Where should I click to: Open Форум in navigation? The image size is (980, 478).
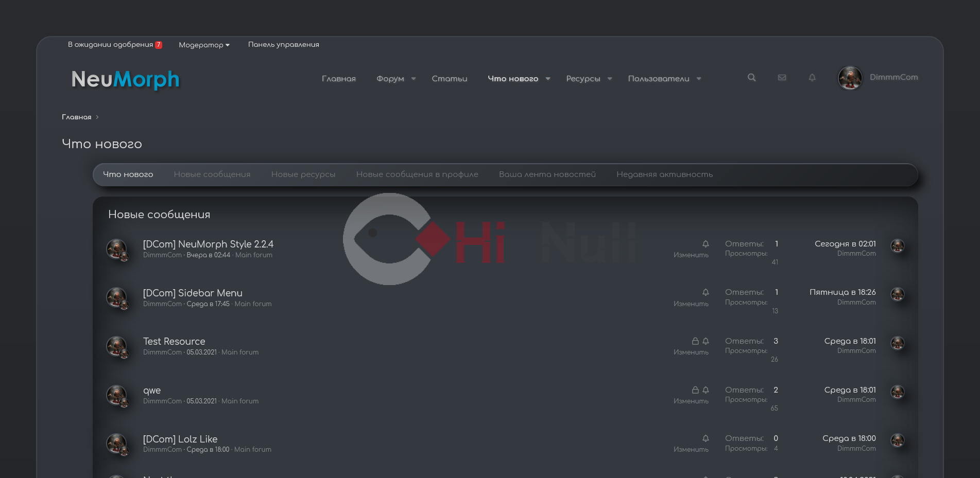coord(390,79)
